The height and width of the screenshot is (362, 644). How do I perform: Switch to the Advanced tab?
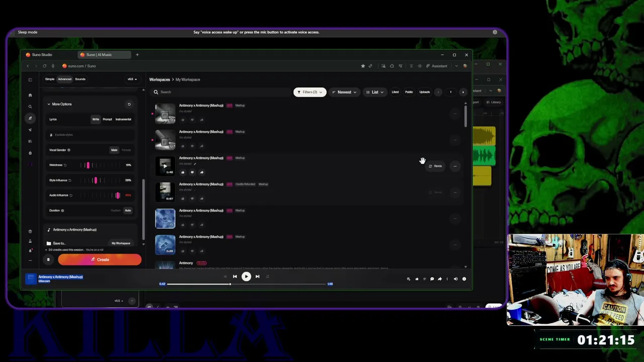coord(64,79)
